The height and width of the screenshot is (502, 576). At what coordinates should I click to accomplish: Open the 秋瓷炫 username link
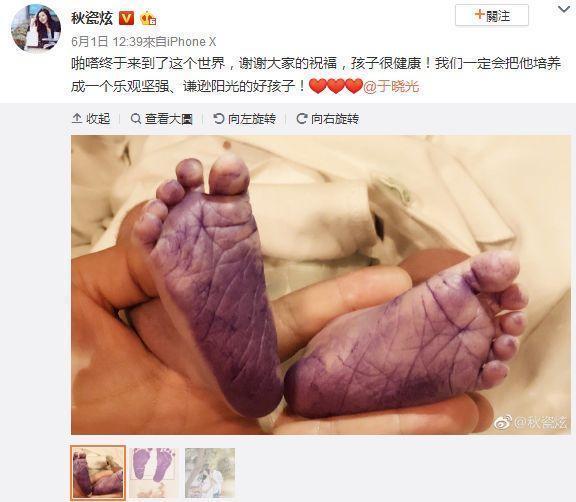(92, 18)
